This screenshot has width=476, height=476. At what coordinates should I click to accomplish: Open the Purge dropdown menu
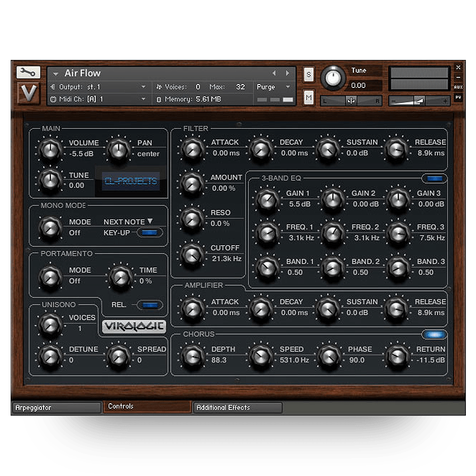pyautogui.click(x=274, y=87)
